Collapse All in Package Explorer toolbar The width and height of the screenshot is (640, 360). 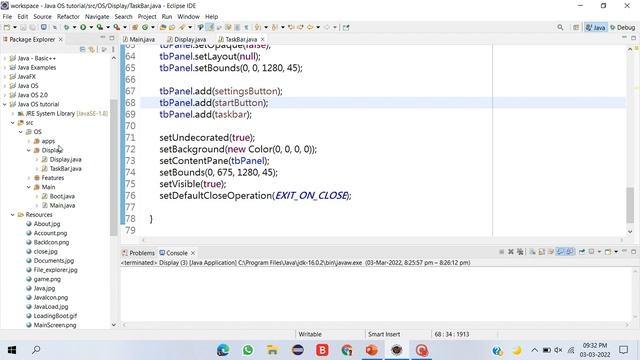point(82,49)
